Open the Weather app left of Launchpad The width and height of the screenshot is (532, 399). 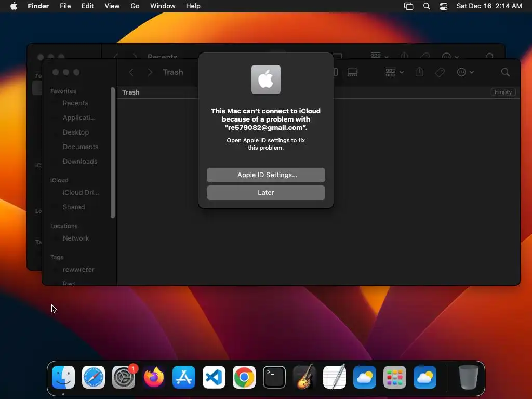pyautogui.click(x=364, y=377)
